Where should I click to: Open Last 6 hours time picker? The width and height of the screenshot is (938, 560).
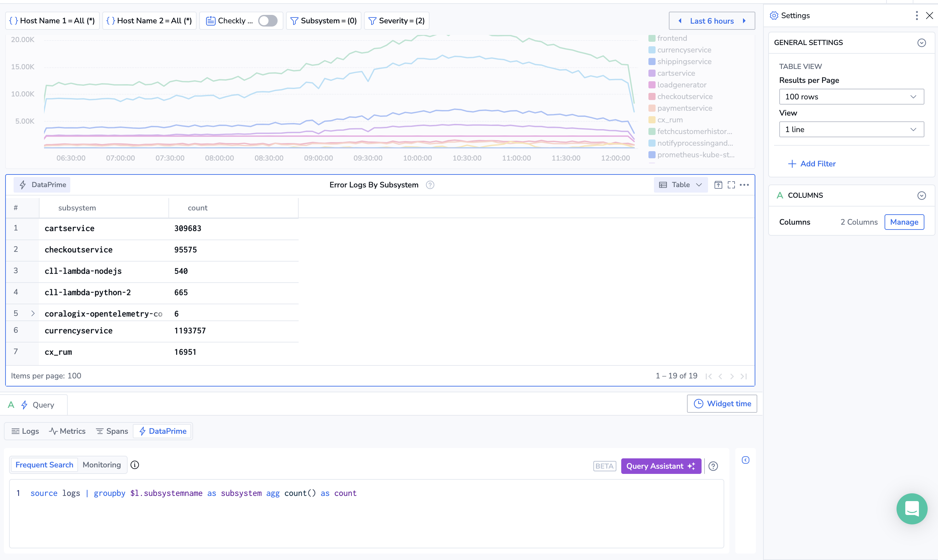coord(712,21)
